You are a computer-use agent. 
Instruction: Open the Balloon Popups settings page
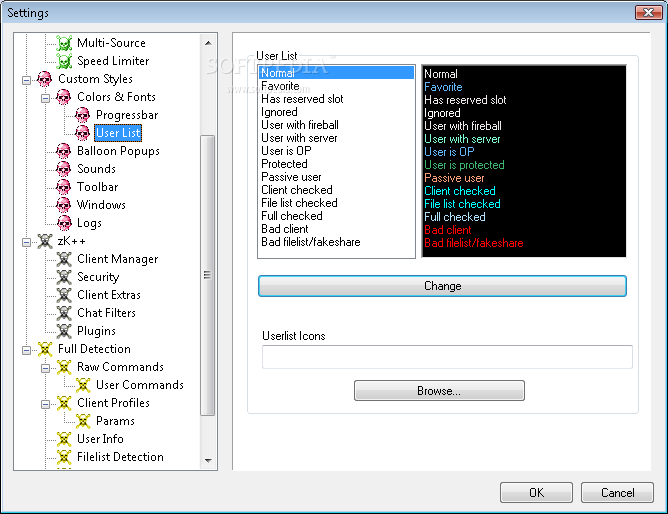point(118,151)
